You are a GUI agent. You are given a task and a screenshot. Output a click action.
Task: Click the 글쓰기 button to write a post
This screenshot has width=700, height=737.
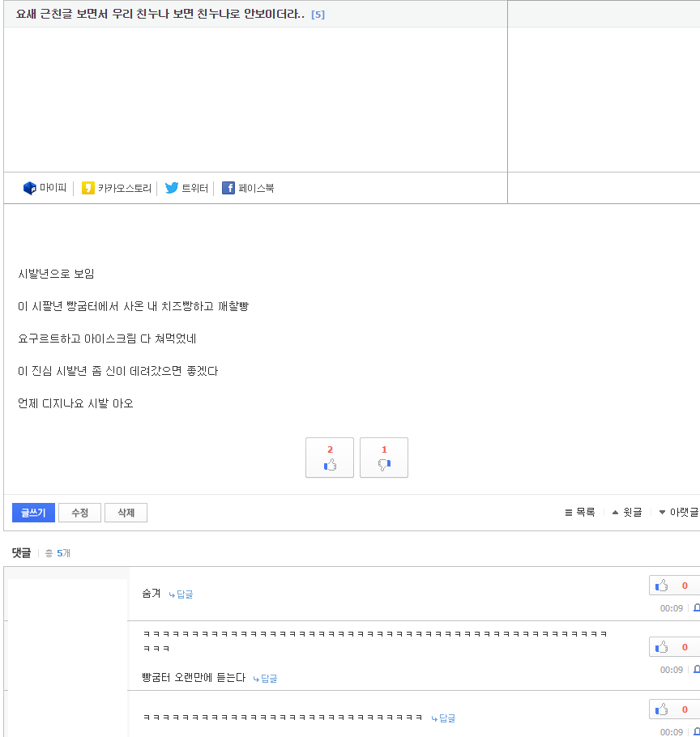(x=33, y=512)
